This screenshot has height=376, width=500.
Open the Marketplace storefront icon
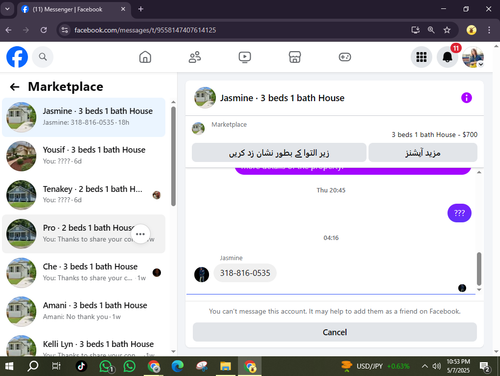295,57
